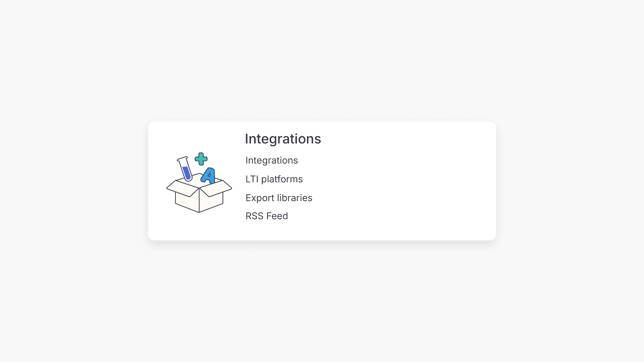Choose "Export libraries" settings option

[279, 198]
